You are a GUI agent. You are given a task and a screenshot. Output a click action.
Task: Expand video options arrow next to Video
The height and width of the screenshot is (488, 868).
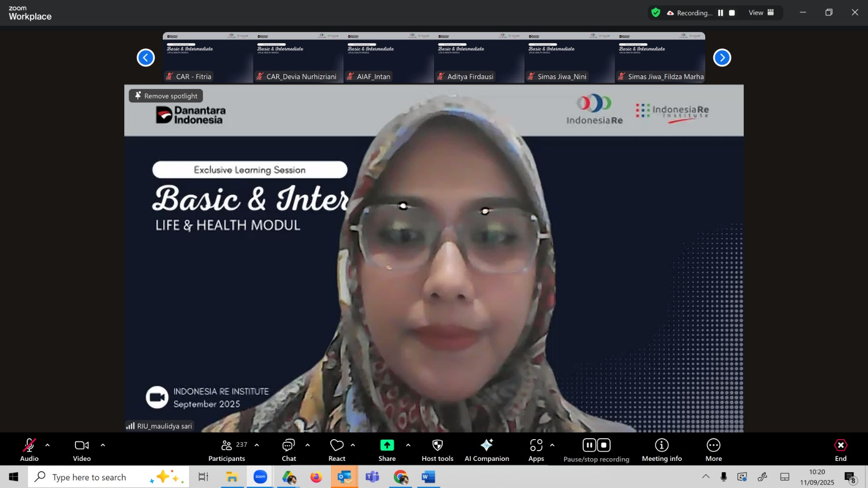tap(103, 445)
